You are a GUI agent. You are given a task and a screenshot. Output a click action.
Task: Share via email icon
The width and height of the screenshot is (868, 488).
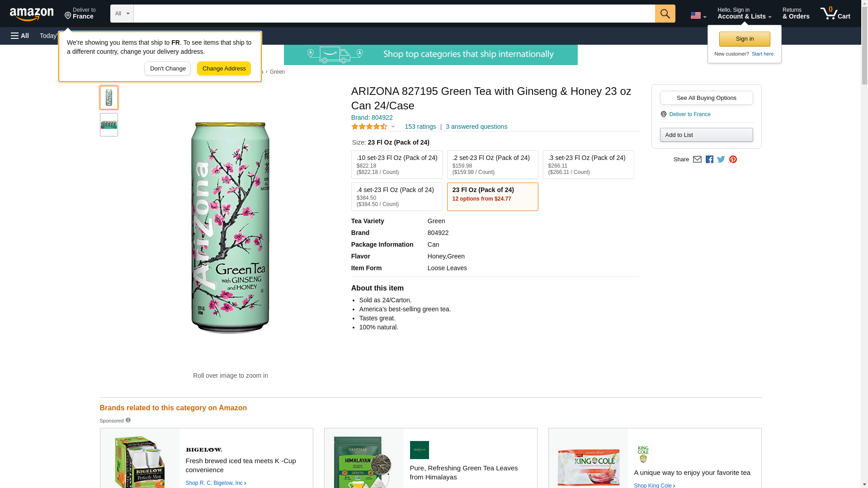697,160
